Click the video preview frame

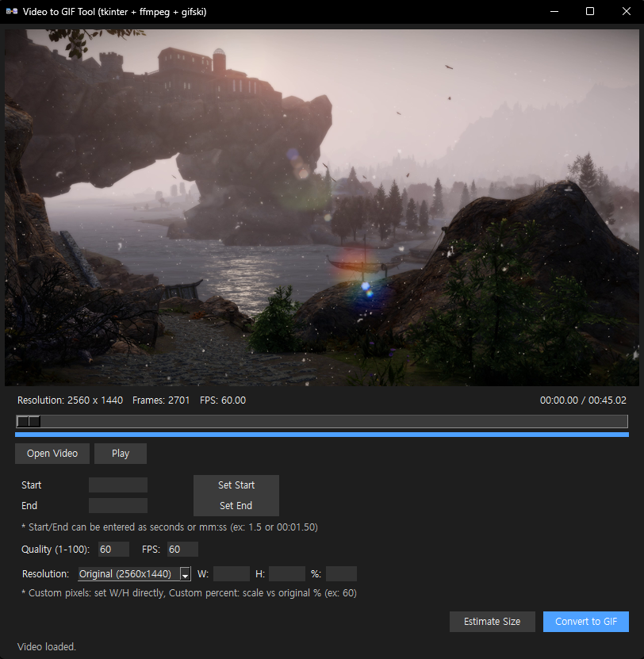click(322, 208)
